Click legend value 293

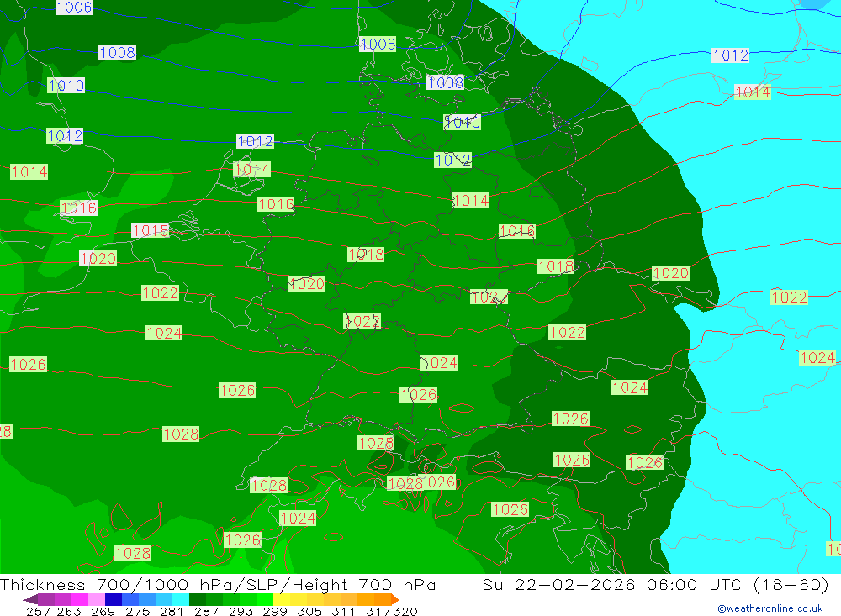tap(241, 611)
